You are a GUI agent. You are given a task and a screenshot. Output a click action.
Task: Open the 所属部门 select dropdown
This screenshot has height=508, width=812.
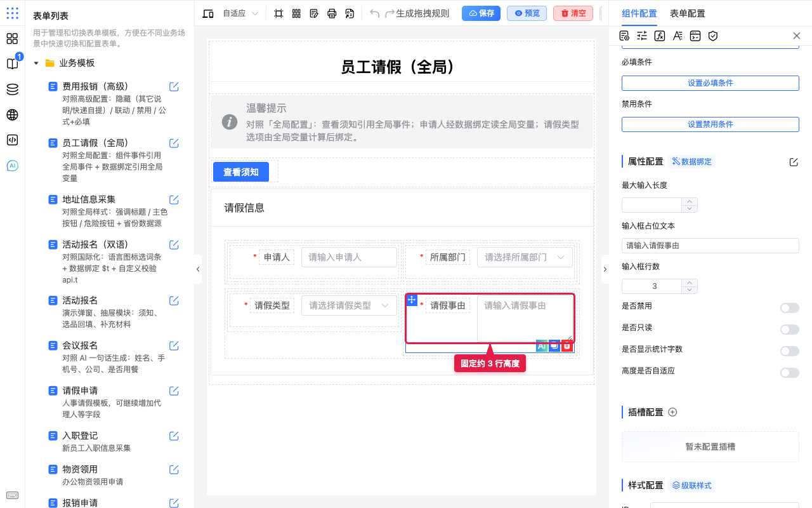click(525, 257)
